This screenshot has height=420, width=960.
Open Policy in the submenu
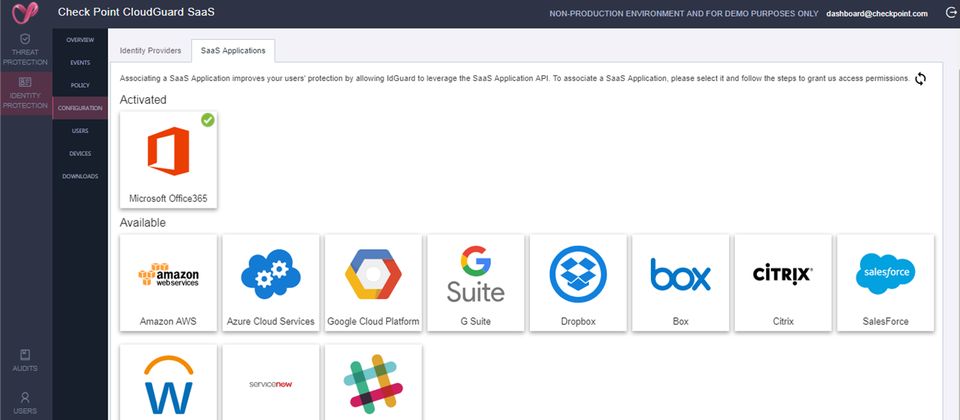[x=80, y=85]
